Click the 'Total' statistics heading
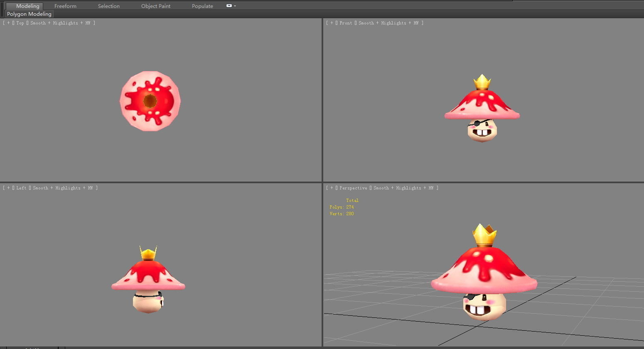Screen dimensions: 644x349 (352, 200)
